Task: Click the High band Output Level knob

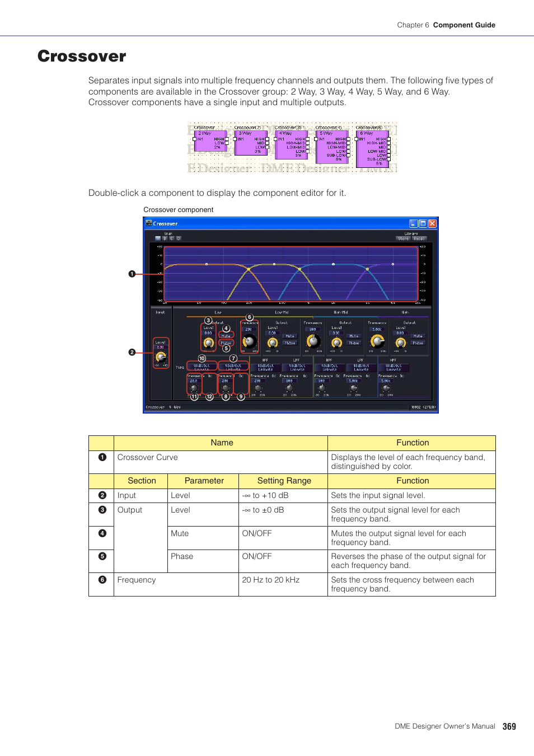Action: point(401,342)
